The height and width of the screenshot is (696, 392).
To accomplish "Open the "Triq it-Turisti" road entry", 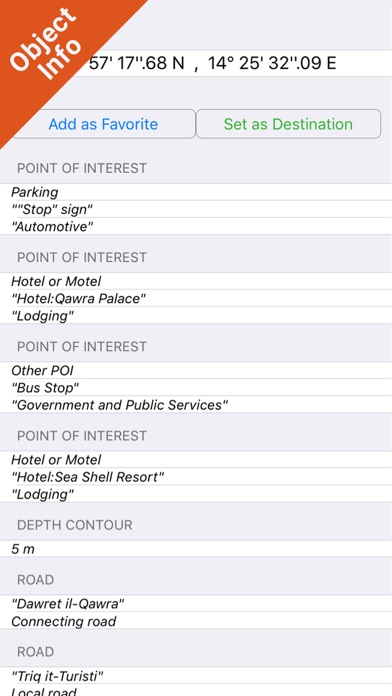I will click(x=196, y=676).
